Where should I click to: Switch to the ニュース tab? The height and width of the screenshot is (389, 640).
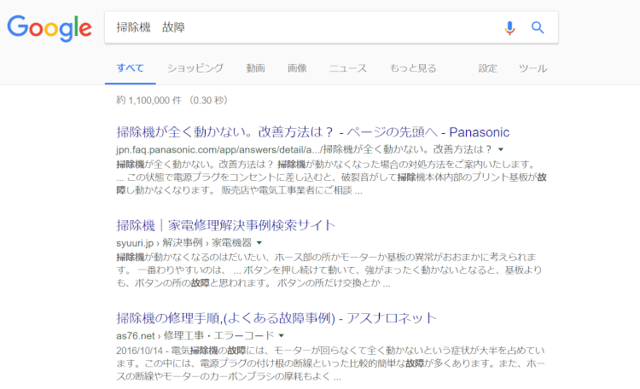[348, 68]
